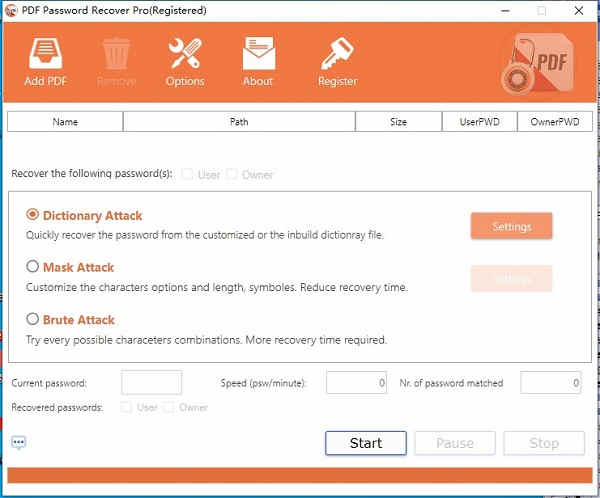Click the Path column header
The width and height of the screenshot is (600, 498).
click(239, 122)
